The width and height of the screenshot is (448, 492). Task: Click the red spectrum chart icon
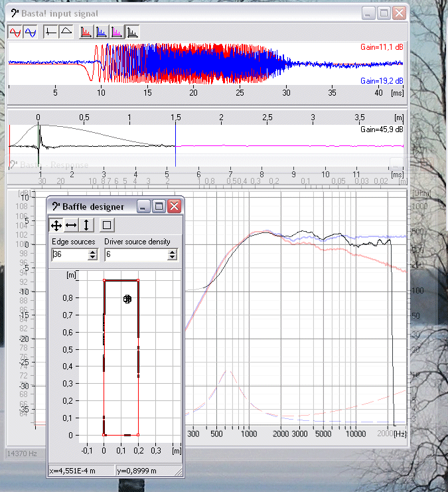(x=86, y=32)
